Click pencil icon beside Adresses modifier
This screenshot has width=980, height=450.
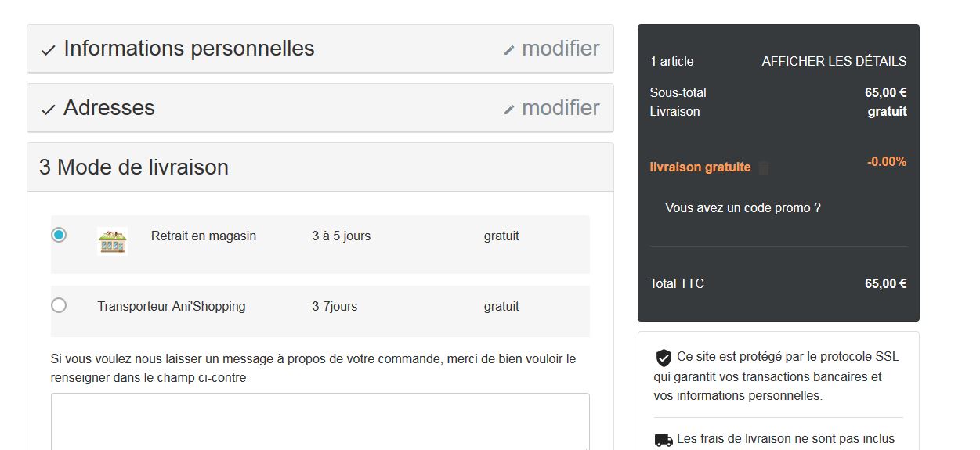[x=509, y=110]
